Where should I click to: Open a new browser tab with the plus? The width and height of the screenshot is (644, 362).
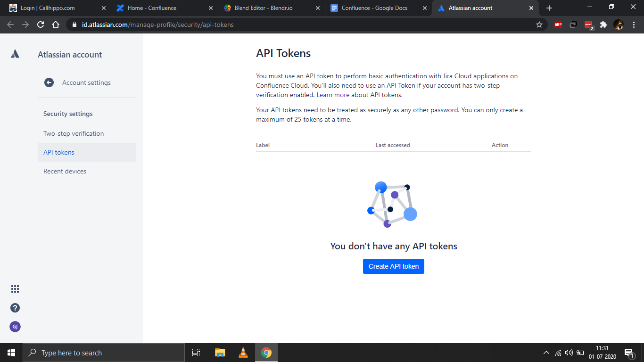[549, 8]
